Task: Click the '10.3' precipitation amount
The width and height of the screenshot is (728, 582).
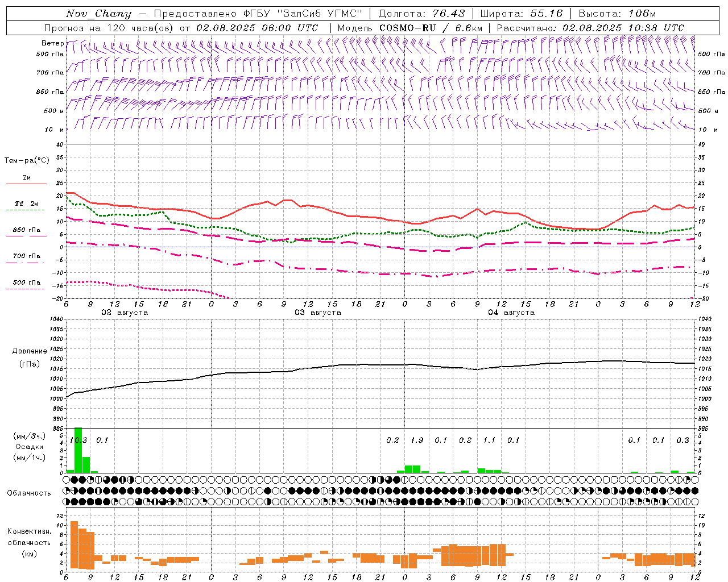Action: coord(78,440)
